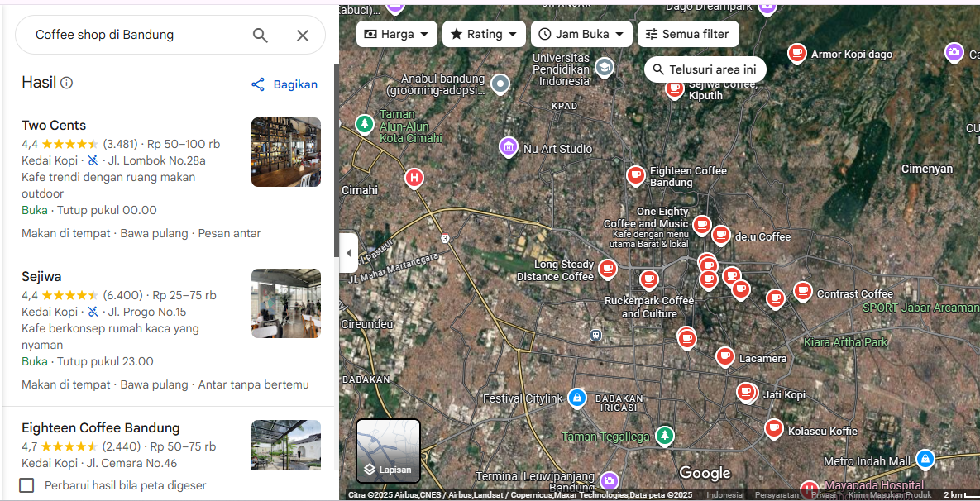Click the Two Cents wheelchair accessibility icon

pos(93,160)
